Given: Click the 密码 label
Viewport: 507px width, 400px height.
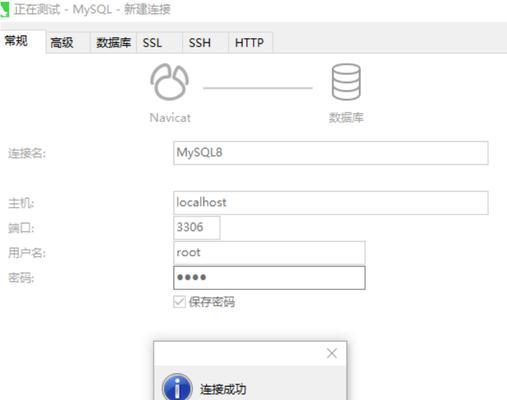Looking at the screenshot, I should (21, 278).
